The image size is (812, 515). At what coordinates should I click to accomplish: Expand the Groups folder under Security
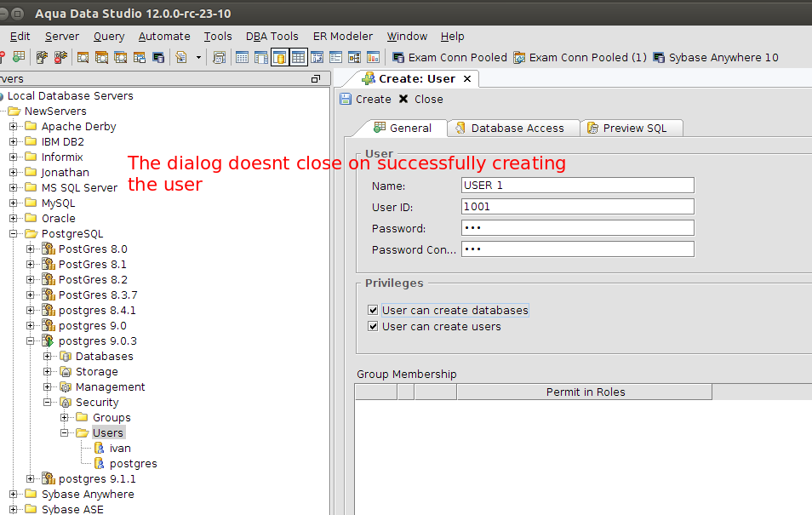tap(64, 418)
